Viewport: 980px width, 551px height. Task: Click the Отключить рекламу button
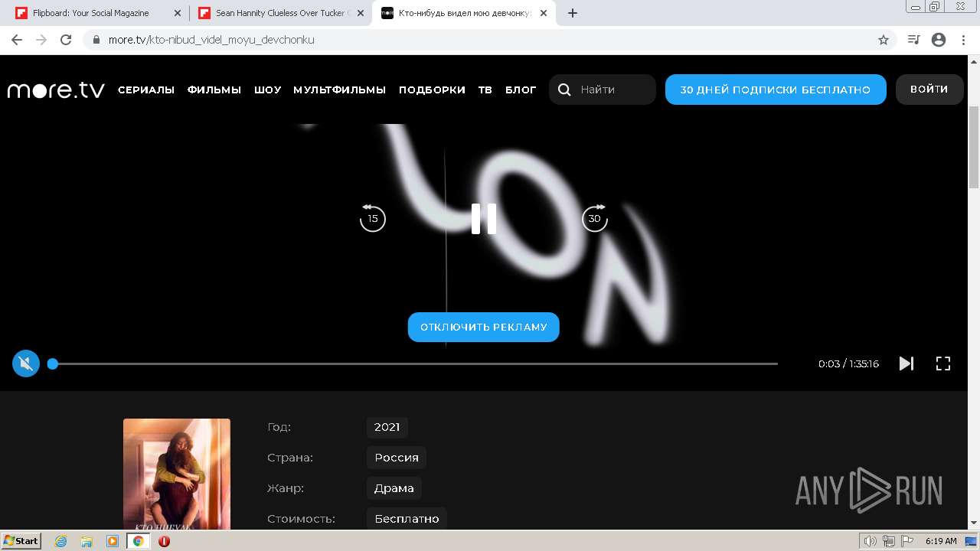[x=484, y=327]
